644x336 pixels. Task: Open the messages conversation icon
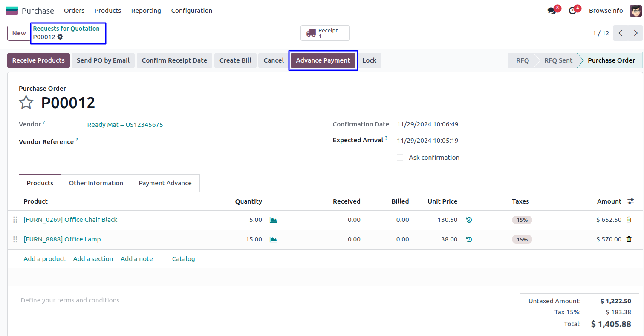click(x=552, y=11)
